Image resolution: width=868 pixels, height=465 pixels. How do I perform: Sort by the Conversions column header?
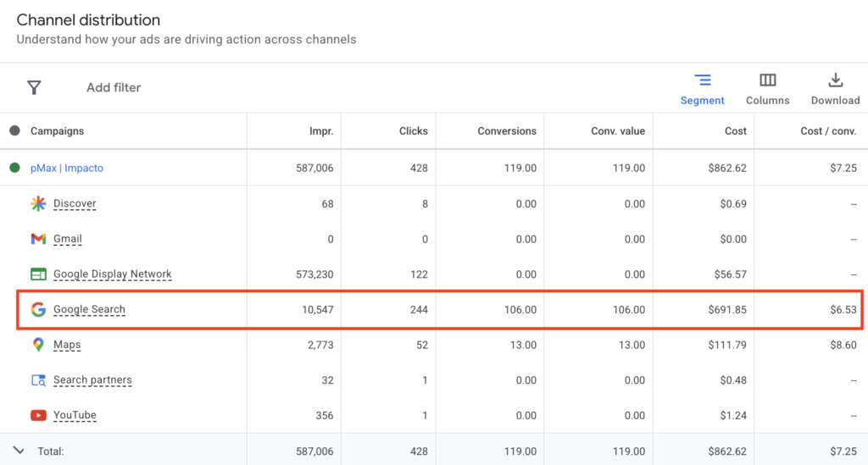pos(507,131)
